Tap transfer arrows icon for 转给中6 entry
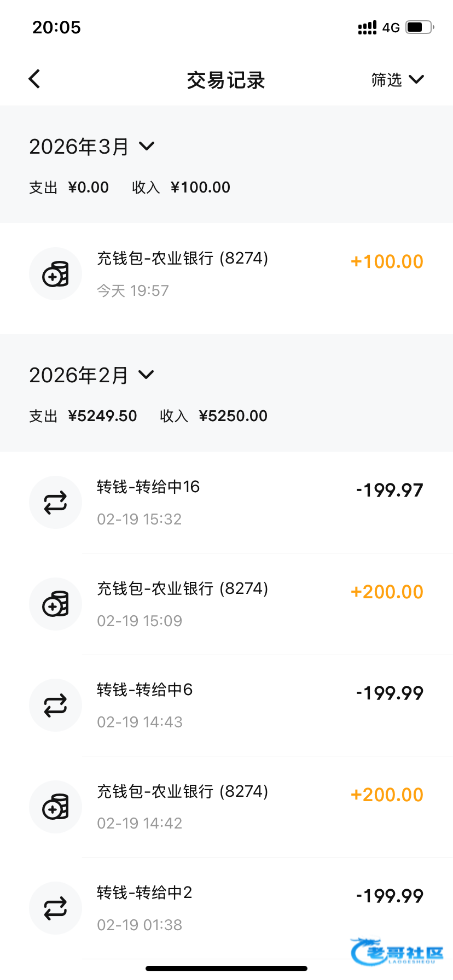Viewport: 453px width, 980px height. tap(55, 705)
